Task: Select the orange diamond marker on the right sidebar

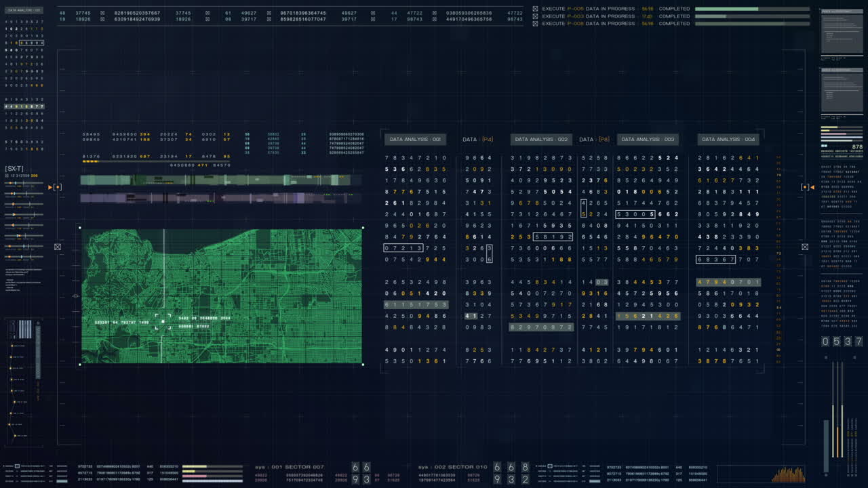Action: point(806,187)
